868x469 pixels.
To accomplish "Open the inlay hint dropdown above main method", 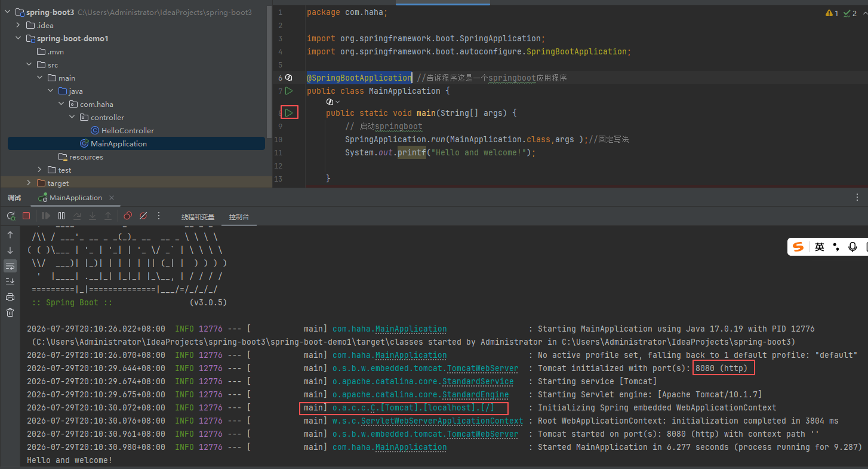I will pos(333,102).
